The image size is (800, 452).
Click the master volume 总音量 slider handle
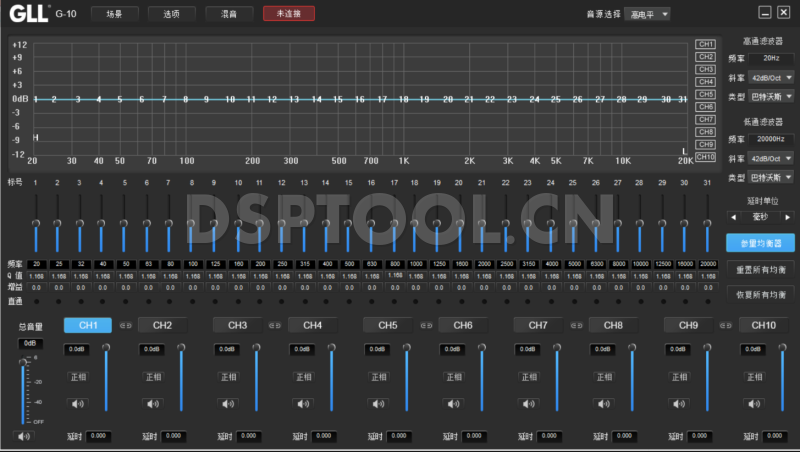coord(24,362)
